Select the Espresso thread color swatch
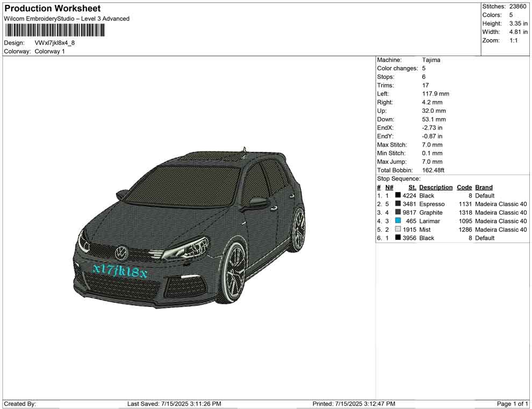This screenshot has height=409, width=532. pos(398,204)
